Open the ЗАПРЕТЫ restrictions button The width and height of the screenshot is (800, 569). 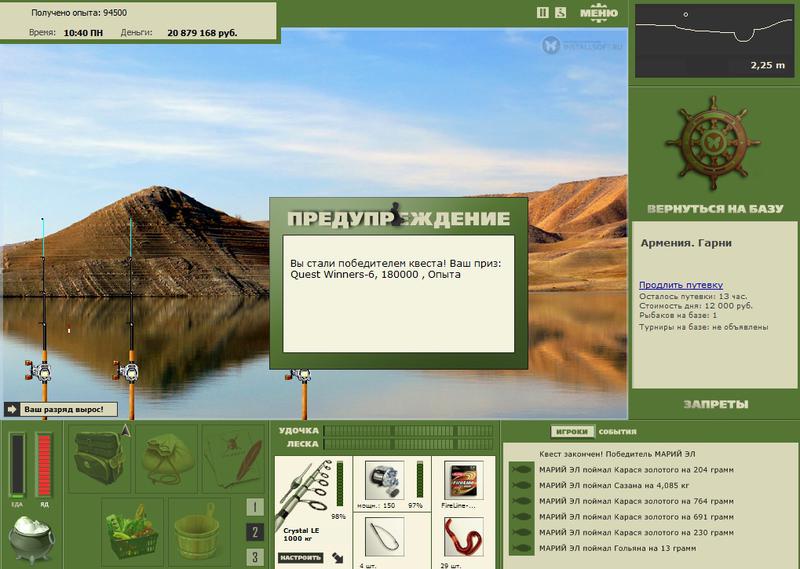click(x=715, y=405)
